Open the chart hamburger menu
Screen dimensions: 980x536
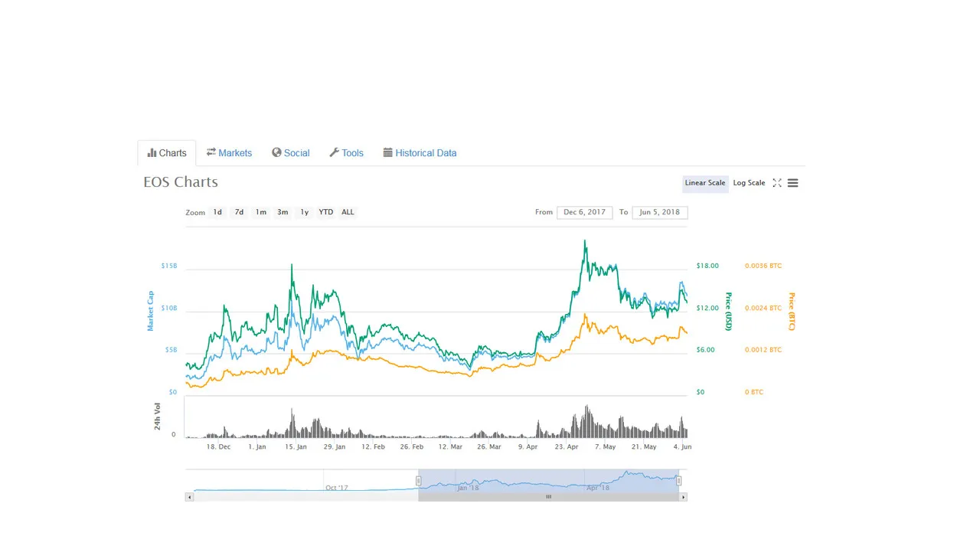click(x=793, y=183)
